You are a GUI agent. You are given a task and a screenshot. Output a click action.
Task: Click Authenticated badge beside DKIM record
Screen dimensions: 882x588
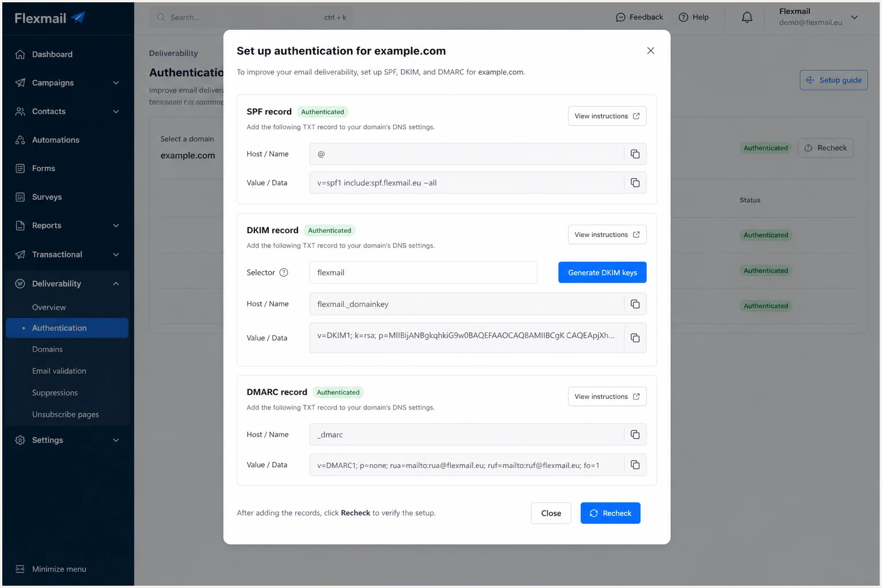tap(330, 230)
